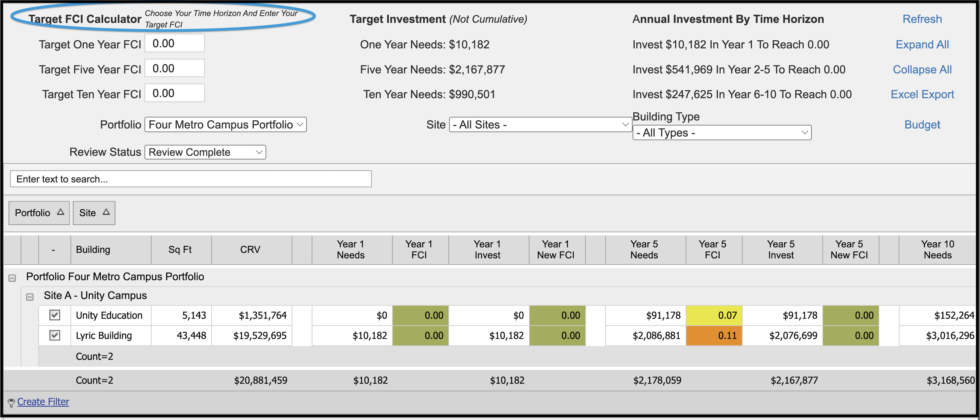Click the Five Year Needs: $2,167,877 text
This screenshot has width=980, height=420.
[433, 70]
